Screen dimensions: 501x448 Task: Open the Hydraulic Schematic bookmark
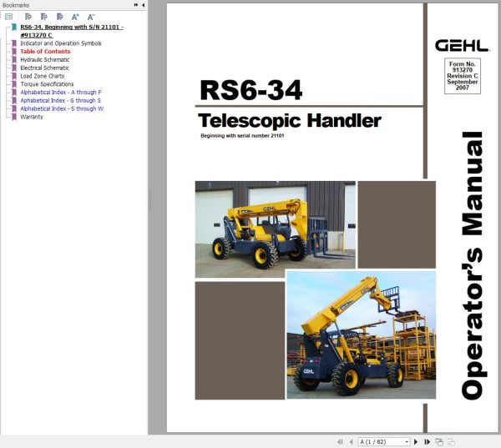click(45, 60)
